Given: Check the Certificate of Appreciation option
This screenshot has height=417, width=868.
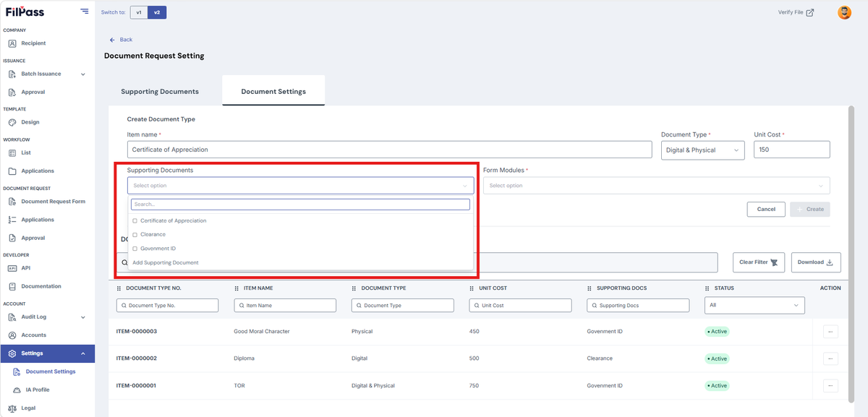Looking at the screenshot, I should (x=135, y=220).
